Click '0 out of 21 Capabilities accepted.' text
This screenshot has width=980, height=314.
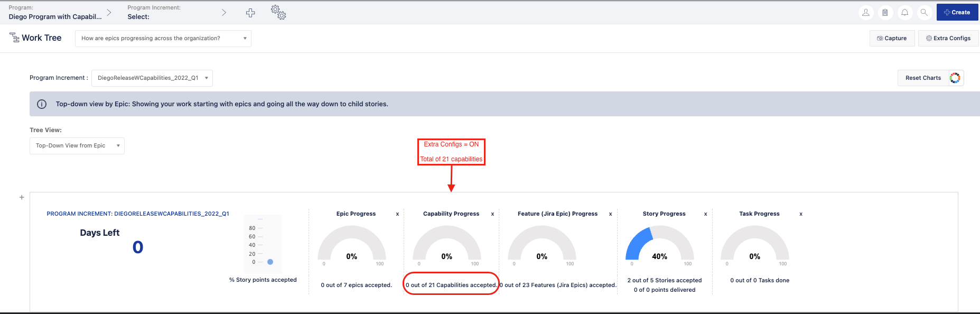[x=451, y=285]
